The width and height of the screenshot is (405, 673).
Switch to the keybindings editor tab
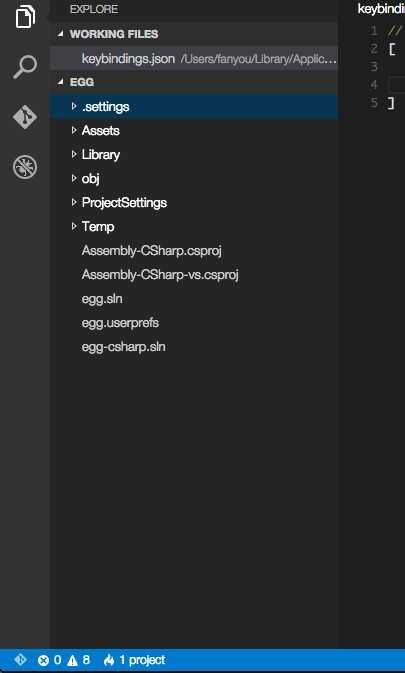tap(381, 9)
